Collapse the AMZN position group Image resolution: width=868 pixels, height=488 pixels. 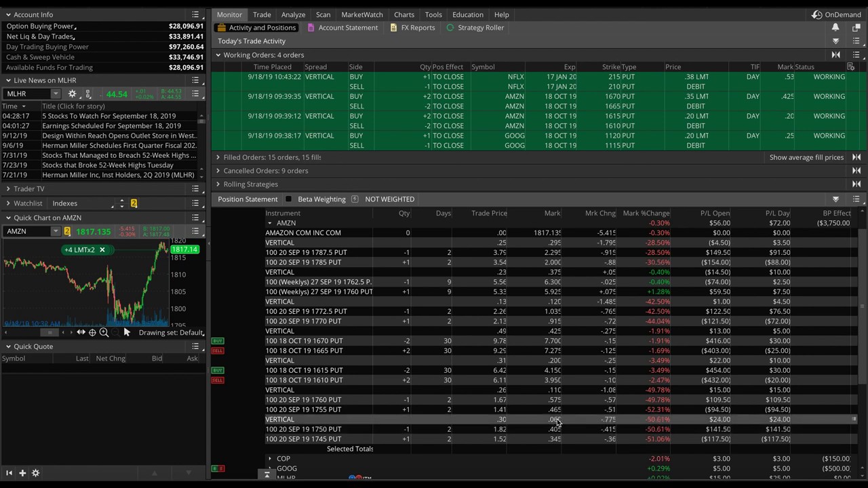click(270, 223)
